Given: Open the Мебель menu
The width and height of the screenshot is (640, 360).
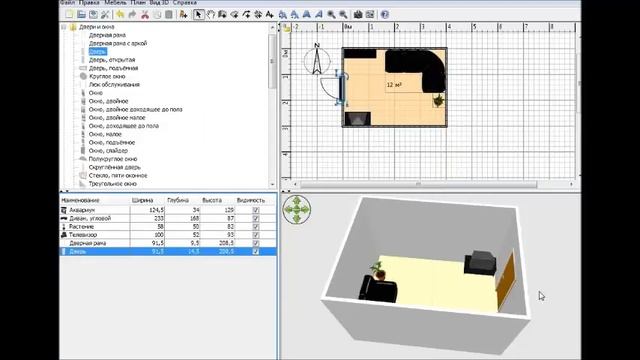Looking at the screenshot, I should tap(116, 2).
